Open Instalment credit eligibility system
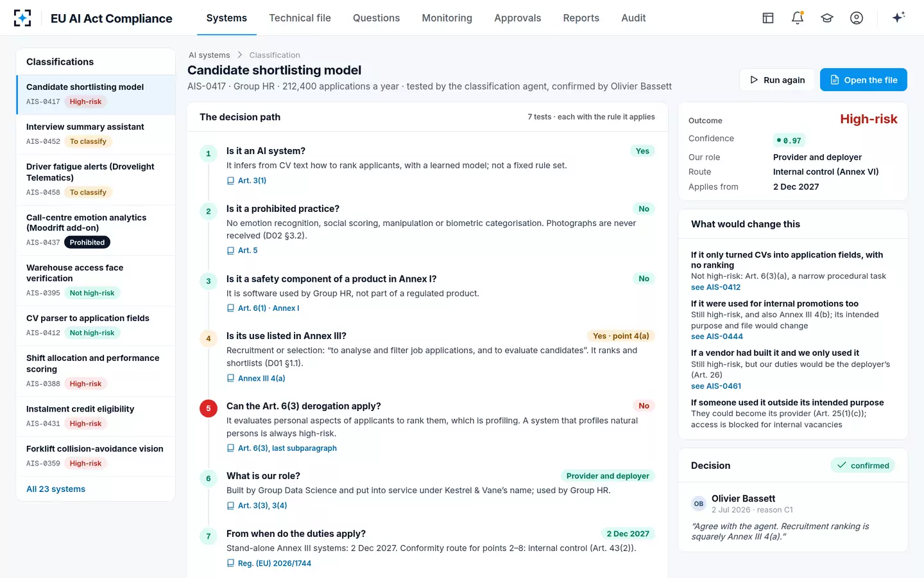Image resolution: width=924 pixels, height=578 pixels. pyautogui.click(x=96, y=416)
